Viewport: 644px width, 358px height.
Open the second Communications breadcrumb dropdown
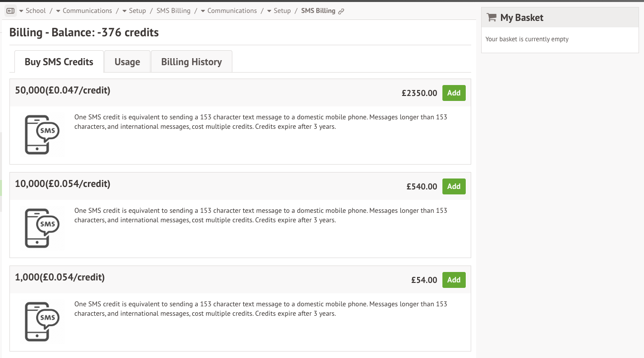click(x=203, y=11)
